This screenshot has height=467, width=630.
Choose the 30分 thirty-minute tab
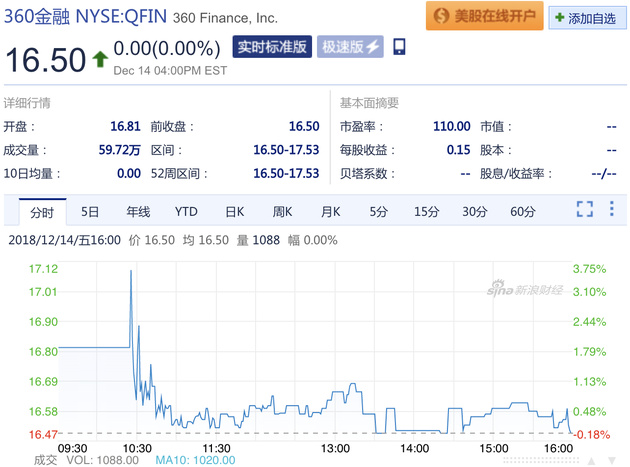click(x=475, y=212)
